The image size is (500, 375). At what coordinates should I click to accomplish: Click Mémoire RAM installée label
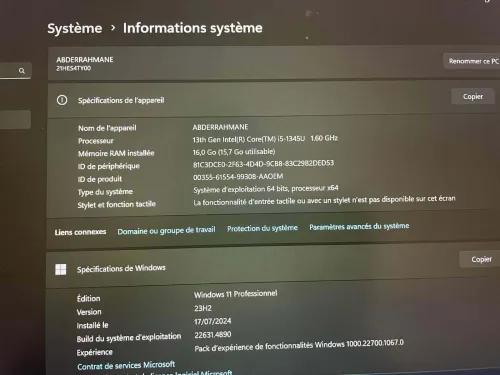pyautogui.click(x=116, y=153)
